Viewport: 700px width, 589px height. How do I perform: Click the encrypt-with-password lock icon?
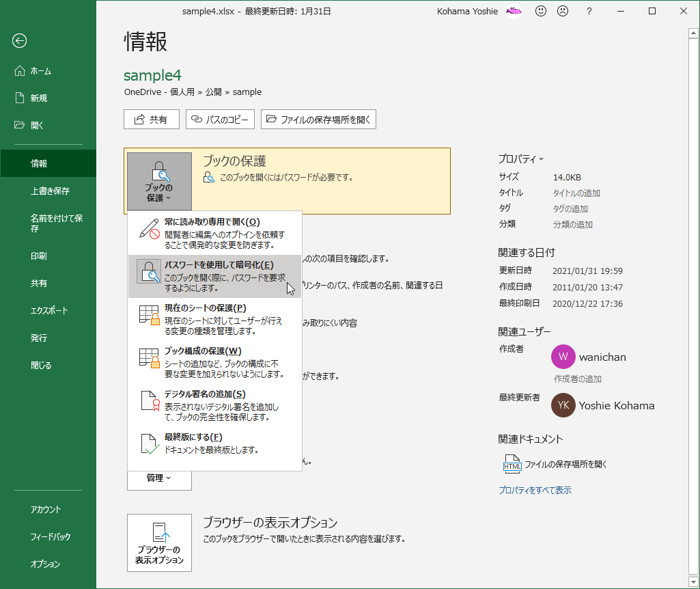[149, 272]
